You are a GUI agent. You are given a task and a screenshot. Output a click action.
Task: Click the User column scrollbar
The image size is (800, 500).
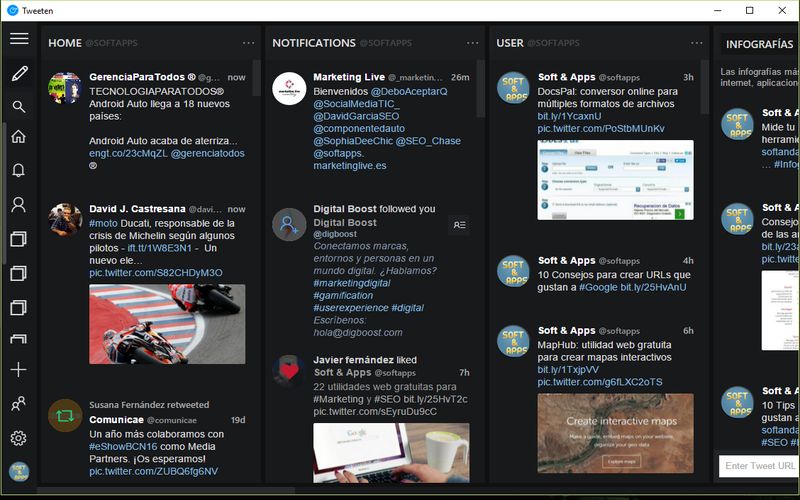coord(705,87)
